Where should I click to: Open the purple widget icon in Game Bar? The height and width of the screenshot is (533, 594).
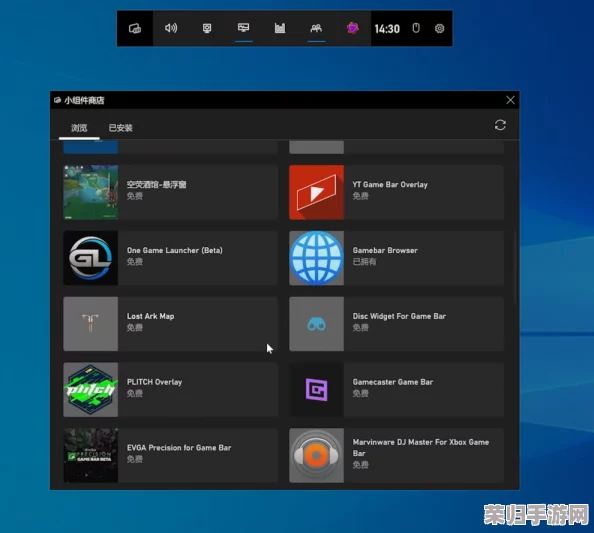(x=353, y=28)
